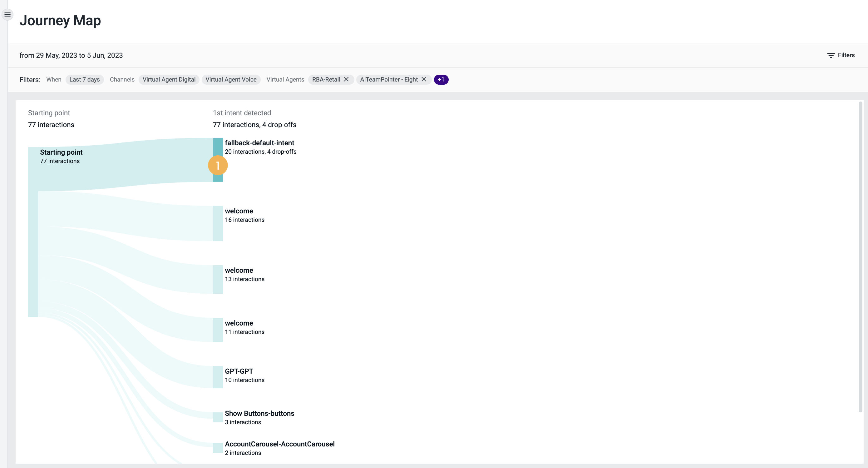Click the Starting point node bar
Viewport: 868px width, 468px height.
pyautogui.click(x=33, y=232)
